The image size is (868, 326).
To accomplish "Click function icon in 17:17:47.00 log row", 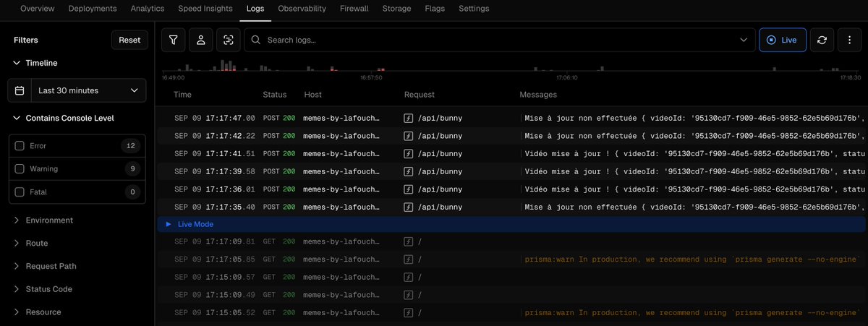I will tap(408, 118).
